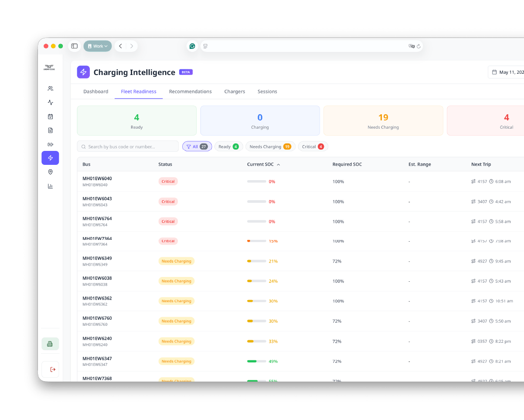Open the battery charging sidebar icon
The image size is (524, 420).
tap(50, 144)
